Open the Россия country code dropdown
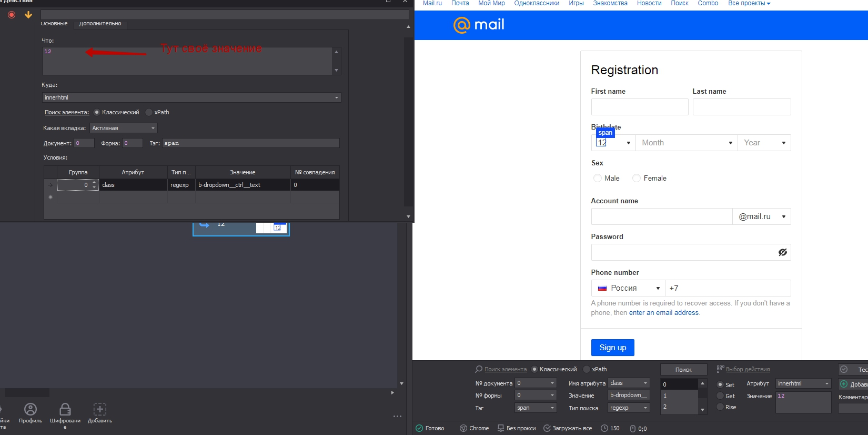868x435 pixels. pos(628,288)
